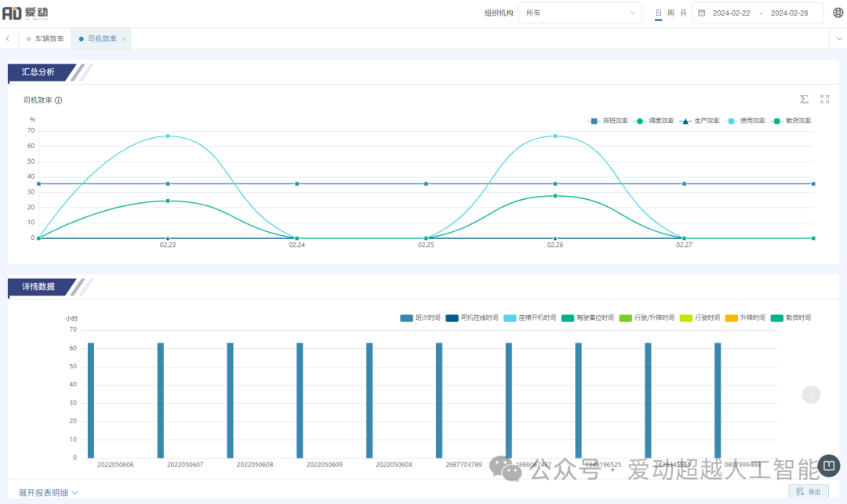Select 周 weekly view
Image resolution: width=847 pixels, height=504 pixels.
point(671,13)
